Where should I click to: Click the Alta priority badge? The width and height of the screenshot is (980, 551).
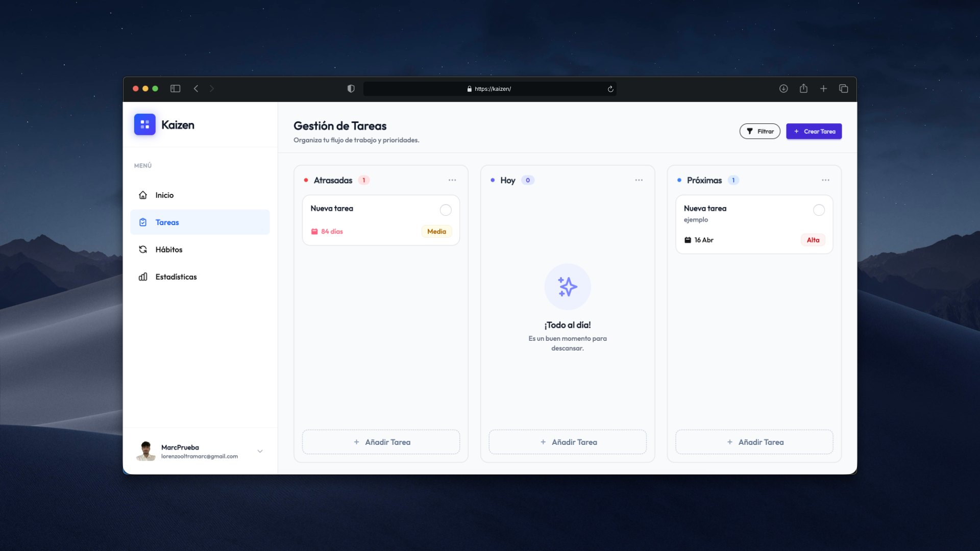pos(813,240)
